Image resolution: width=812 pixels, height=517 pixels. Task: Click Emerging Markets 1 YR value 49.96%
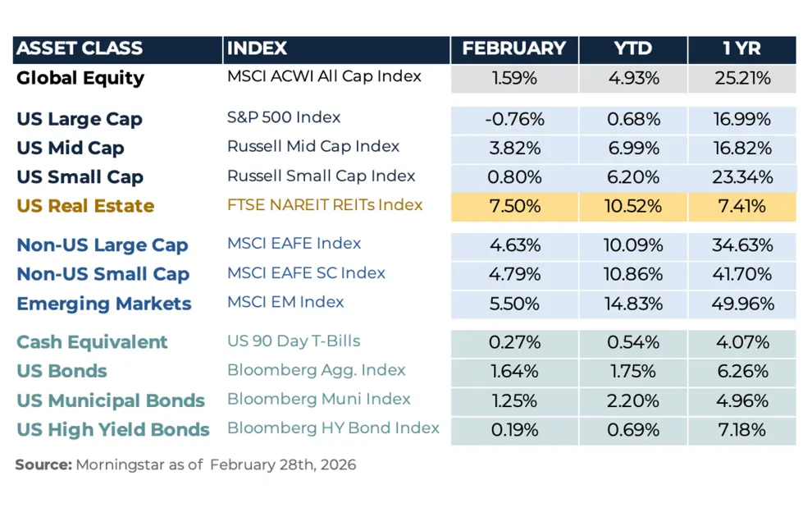741,304
